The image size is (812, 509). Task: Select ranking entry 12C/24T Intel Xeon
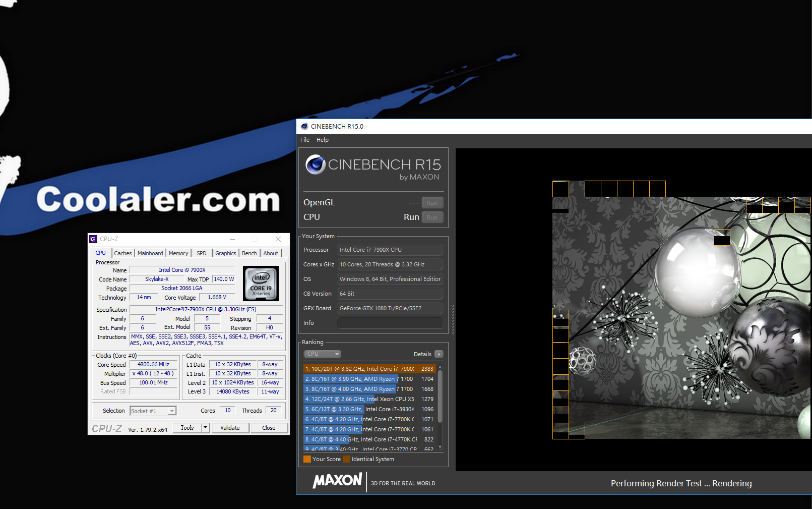click(369, 399)
